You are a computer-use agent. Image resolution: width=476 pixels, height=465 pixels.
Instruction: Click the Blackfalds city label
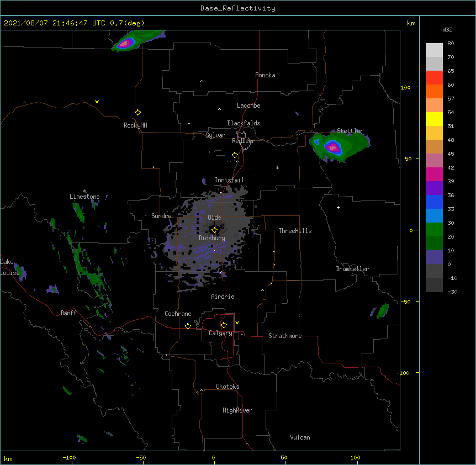click(244, 123)
